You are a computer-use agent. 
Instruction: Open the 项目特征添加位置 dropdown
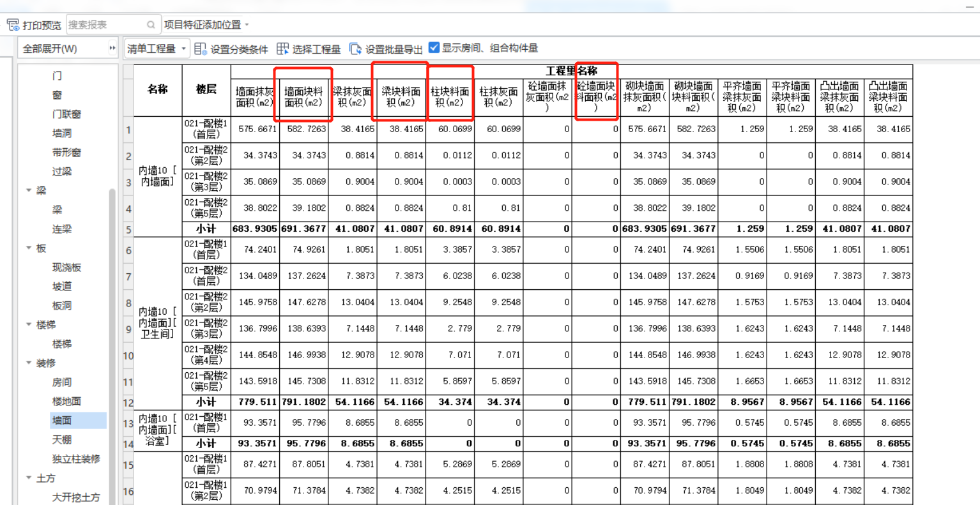pyautogui.click(x=206, y=25)
